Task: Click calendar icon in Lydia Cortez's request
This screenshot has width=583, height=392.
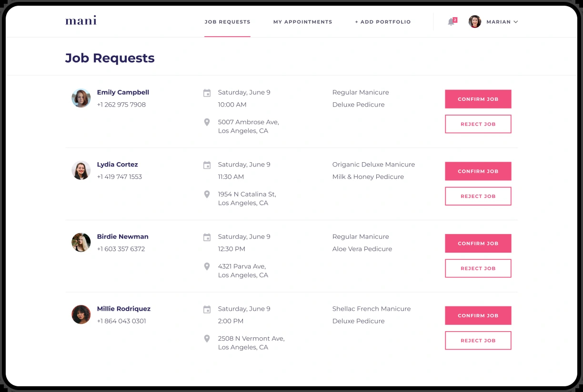Action: click(x=207, y=165)
